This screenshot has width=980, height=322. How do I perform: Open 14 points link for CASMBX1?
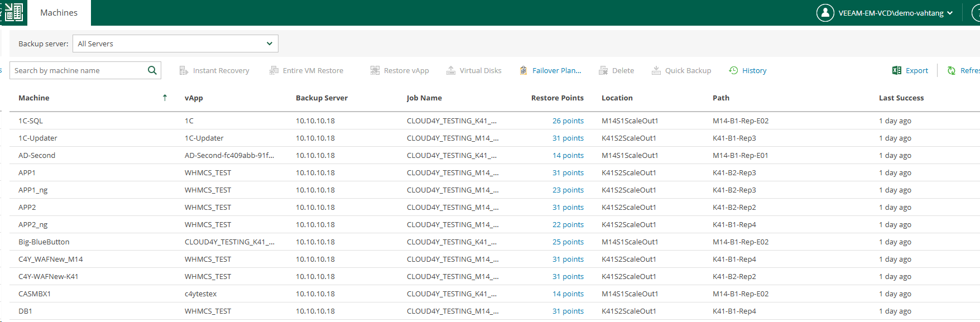coord(568,294)
